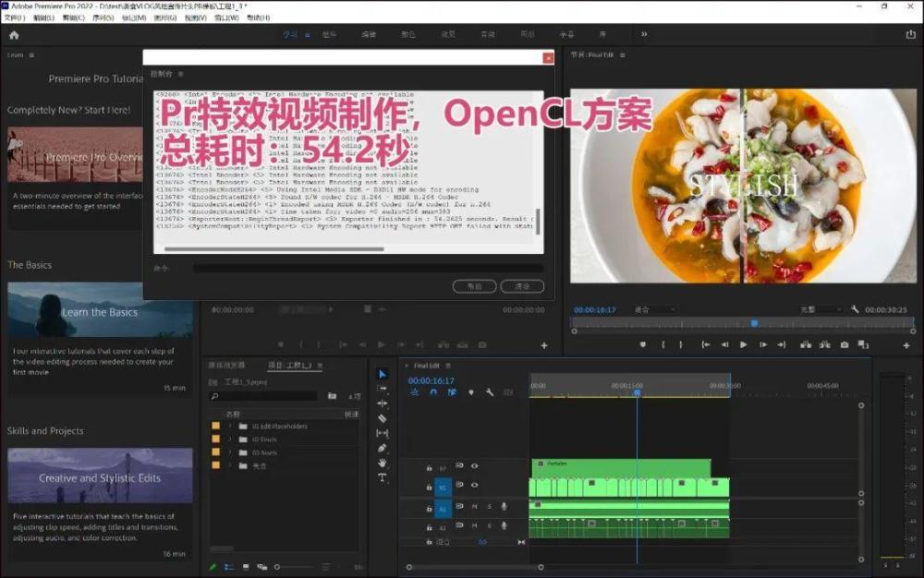Screen dimensions: 924x578
Task: Click Export Frame camera icon
Action: click(844, 345)
